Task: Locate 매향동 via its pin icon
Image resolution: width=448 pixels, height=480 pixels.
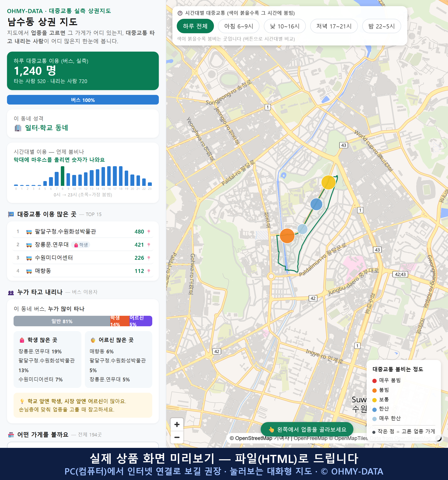Action: click(x=149, y=271)
